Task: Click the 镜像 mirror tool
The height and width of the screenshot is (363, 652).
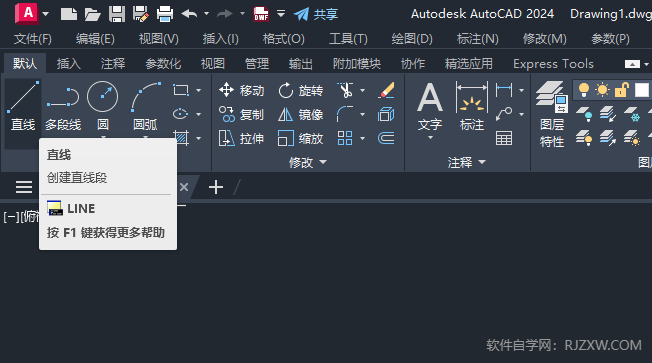Action: [300, 114]
